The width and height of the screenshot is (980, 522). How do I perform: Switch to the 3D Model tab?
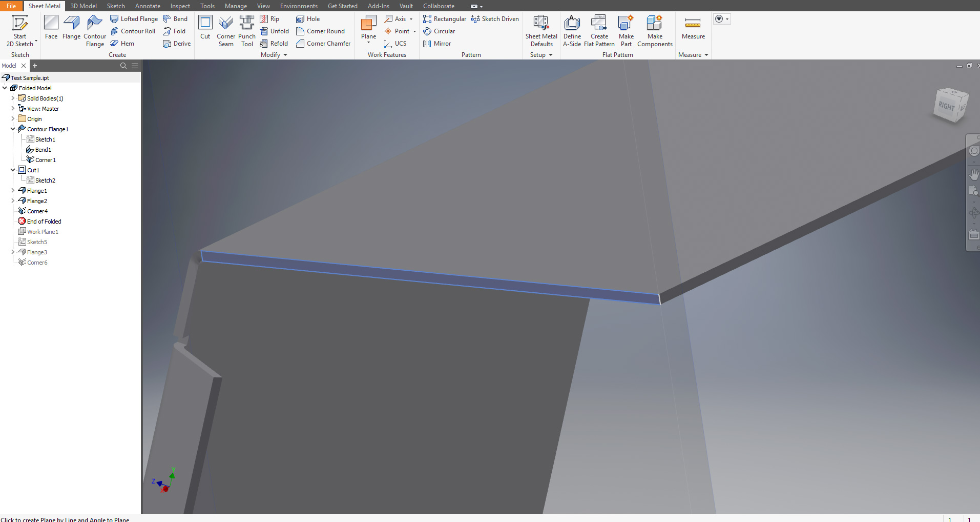(84, 6)
